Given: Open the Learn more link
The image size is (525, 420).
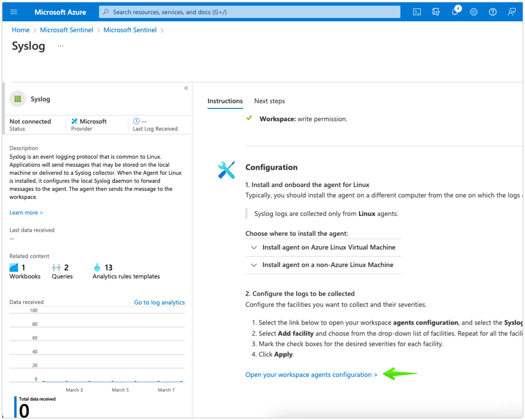Looking at the screenshot, I should (x=26, y=212).
